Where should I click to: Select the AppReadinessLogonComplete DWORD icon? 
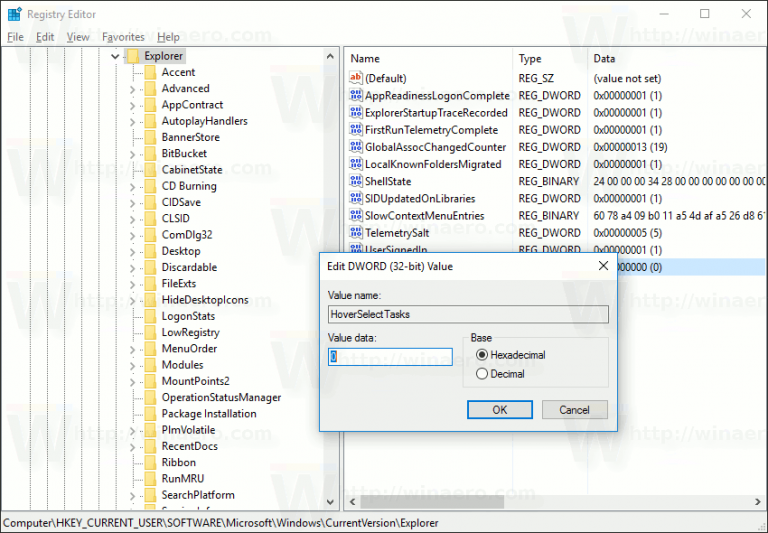coord(356,95)
